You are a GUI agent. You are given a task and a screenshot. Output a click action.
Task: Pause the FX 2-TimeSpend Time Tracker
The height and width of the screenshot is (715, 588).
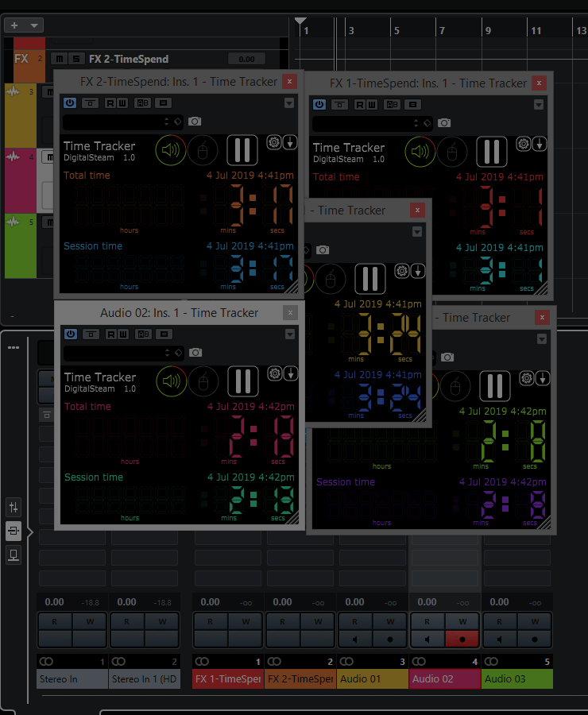(242, 149)
